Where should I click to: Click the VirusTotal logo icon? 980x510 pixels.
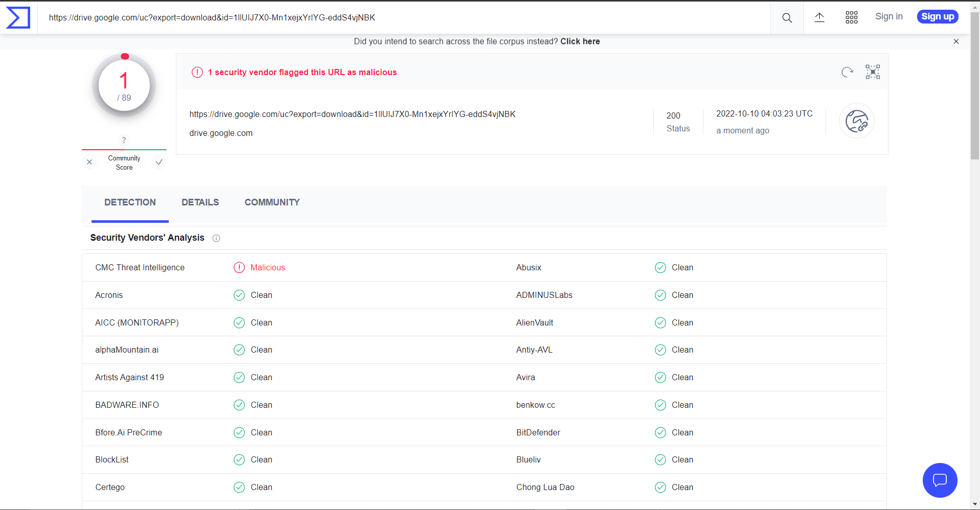tap(18, 17)
